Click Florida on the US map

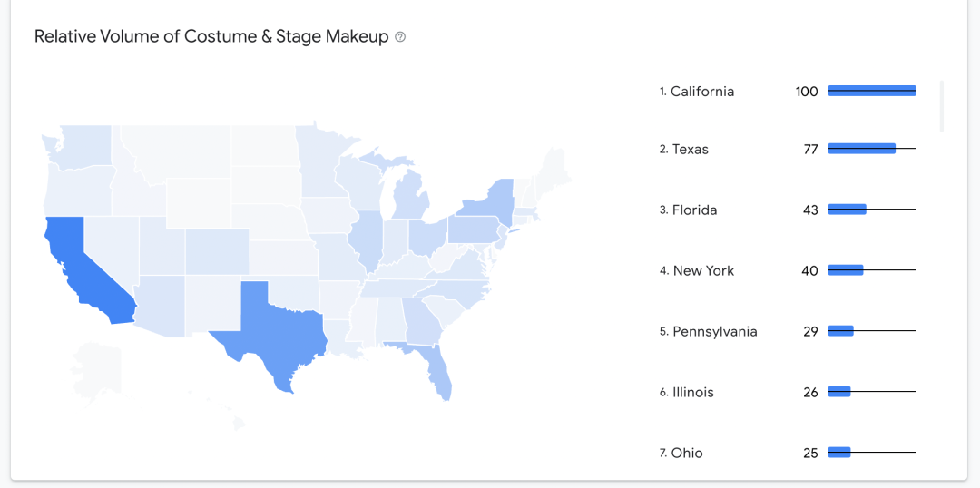pos(439,374)
